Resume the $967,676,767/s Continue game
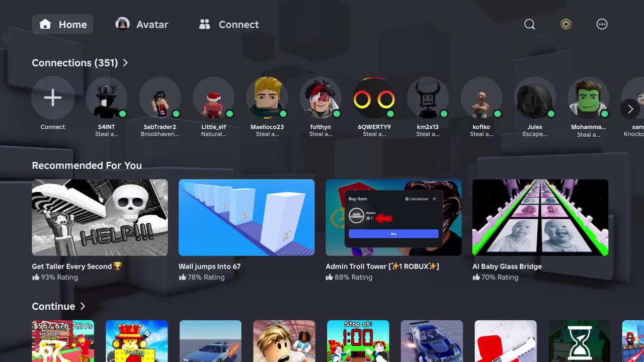This screenshot has height=362, width=644. [63, 341]
